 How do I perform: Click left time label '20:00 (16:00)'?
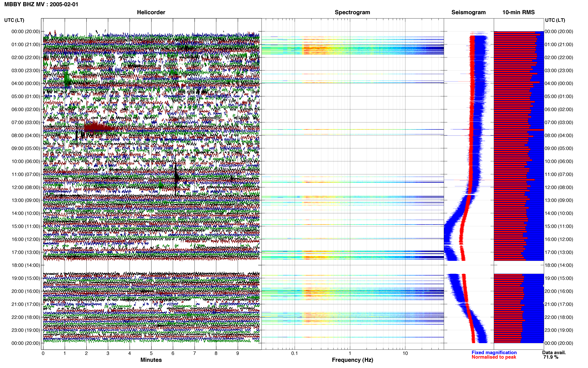tap(26, 291)
